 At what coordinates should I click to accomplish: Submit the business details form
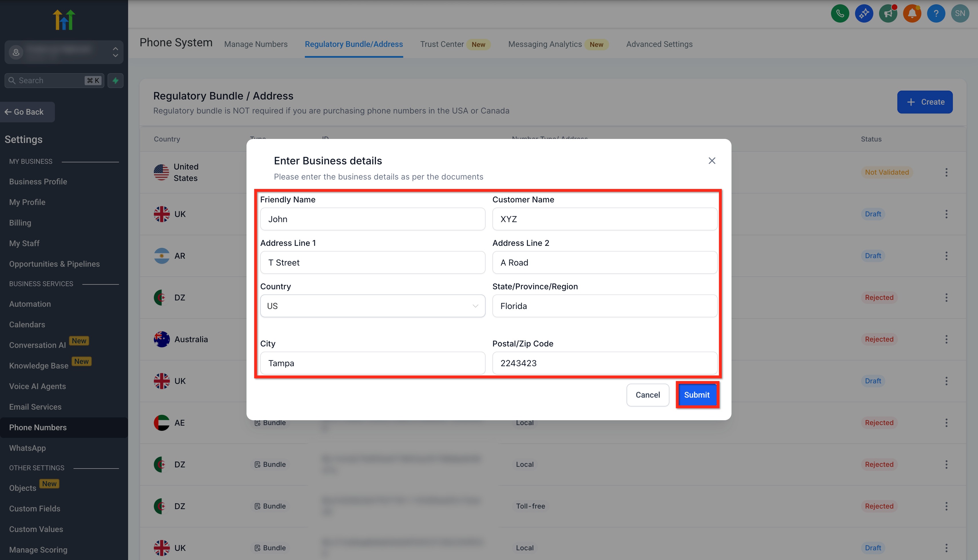[x=697, y=395]
